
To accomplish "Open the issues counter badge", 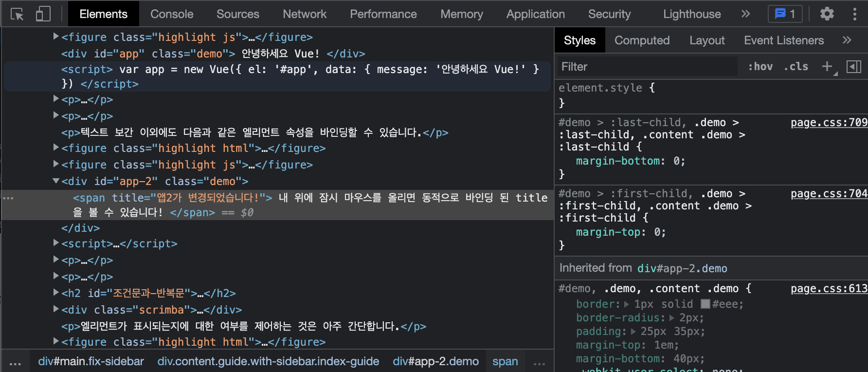I will tap(785, 14).
